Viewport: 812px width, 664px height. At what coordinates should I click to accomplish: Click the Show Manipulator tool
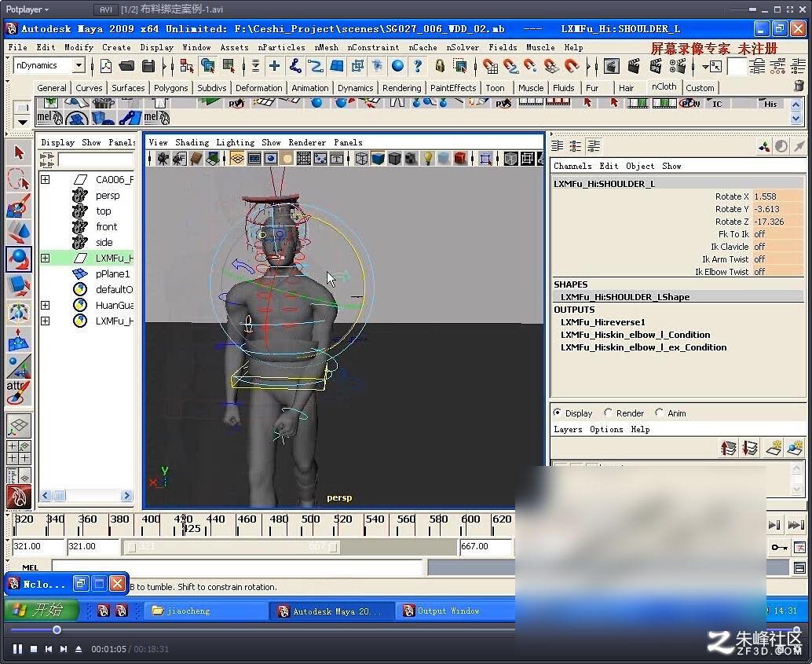coord(19,366)
